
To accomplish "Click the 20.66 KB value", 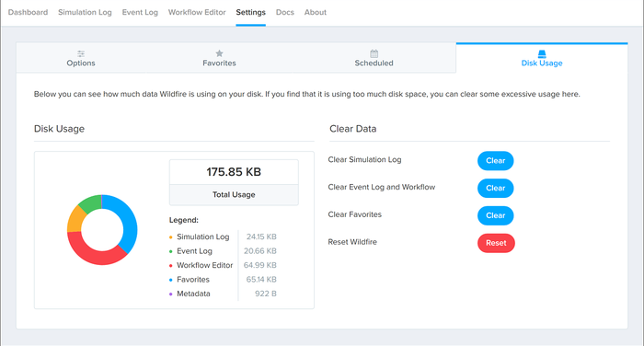I will 260,250.
